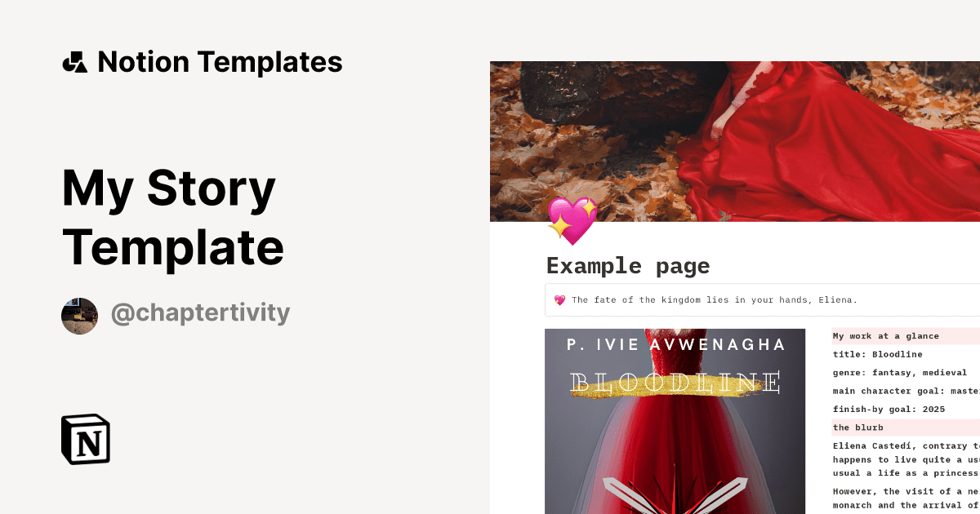Open the @chaptertivity creator link
Screen dimensions: 980x514
[200, 313]
